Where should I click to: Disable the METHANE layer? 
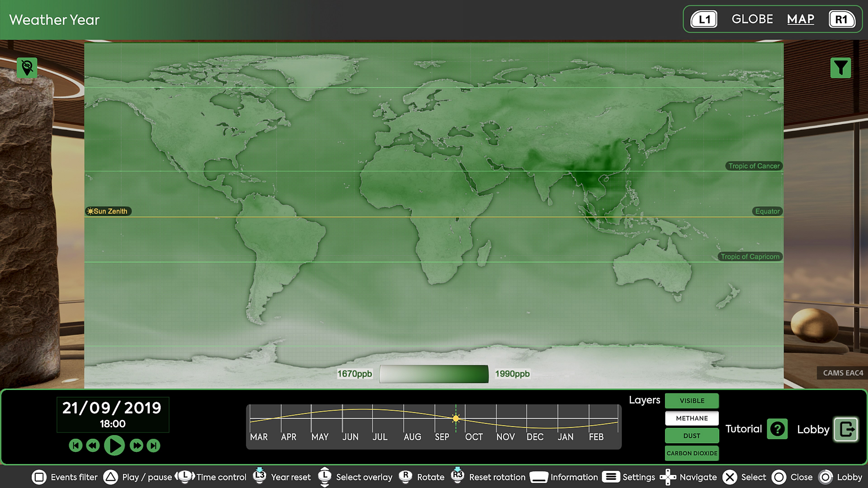692,418
